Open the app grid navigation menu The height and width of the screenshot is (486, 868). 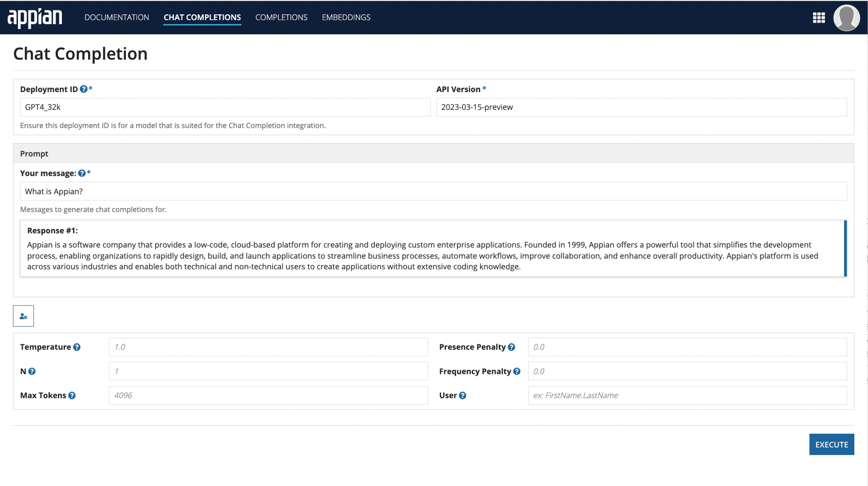(819, 18)
